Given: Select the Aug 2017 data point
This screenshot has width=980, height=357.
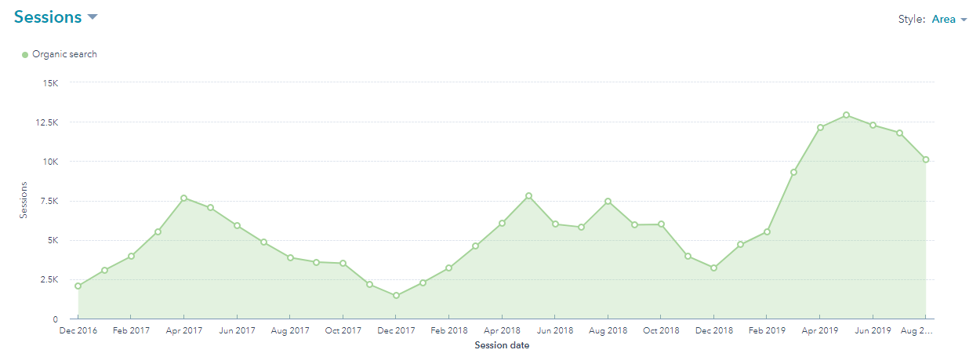Looking at the screenshot, I should coord(290,257).
